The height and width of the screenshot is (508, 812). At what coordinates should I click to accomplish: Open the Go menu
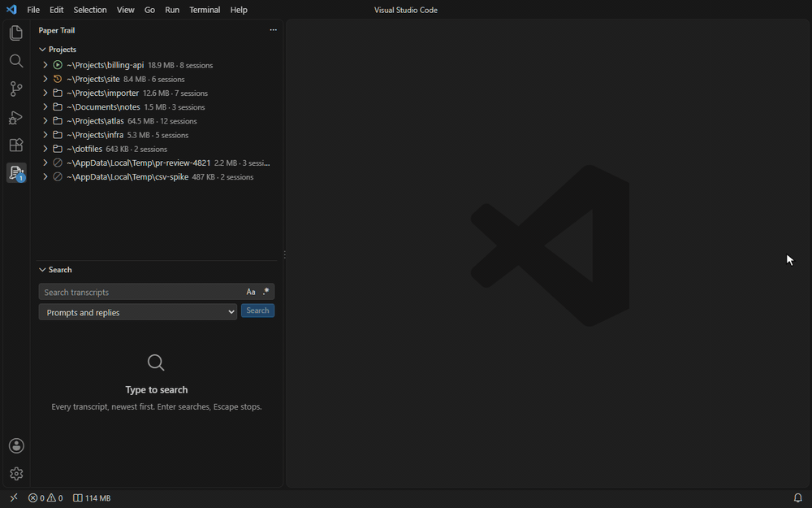pos(149,10)
